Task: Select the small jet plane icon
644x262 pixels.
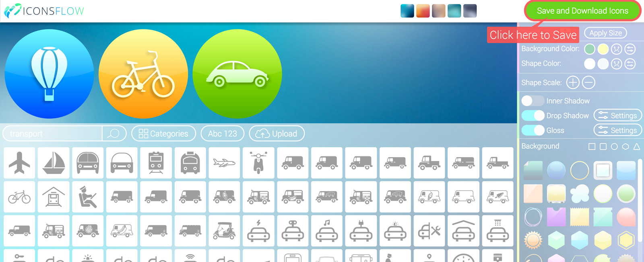Action: 224,163
